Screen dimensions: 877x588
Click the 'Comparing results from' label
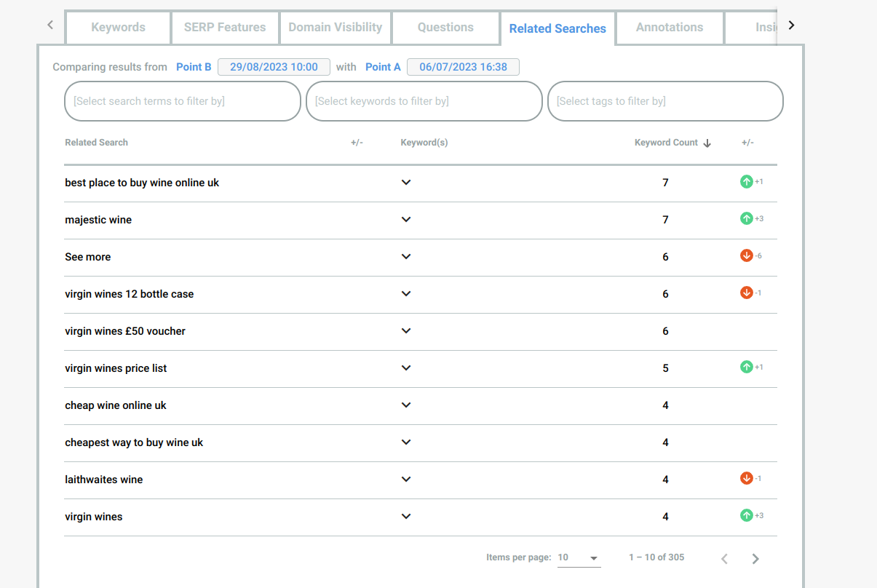(x=110, y=67)
